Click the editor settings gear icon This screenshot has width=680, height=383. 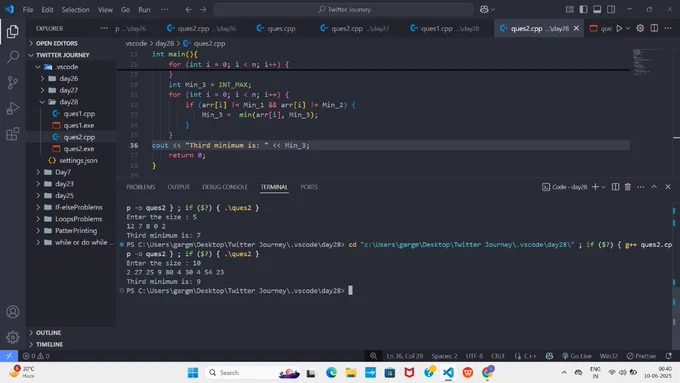click(640, 28)
